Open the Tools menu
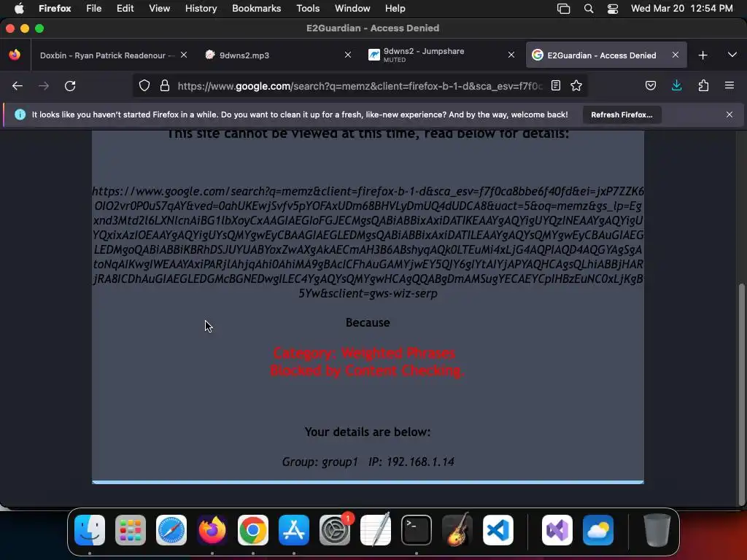 [x=308, y=9]
